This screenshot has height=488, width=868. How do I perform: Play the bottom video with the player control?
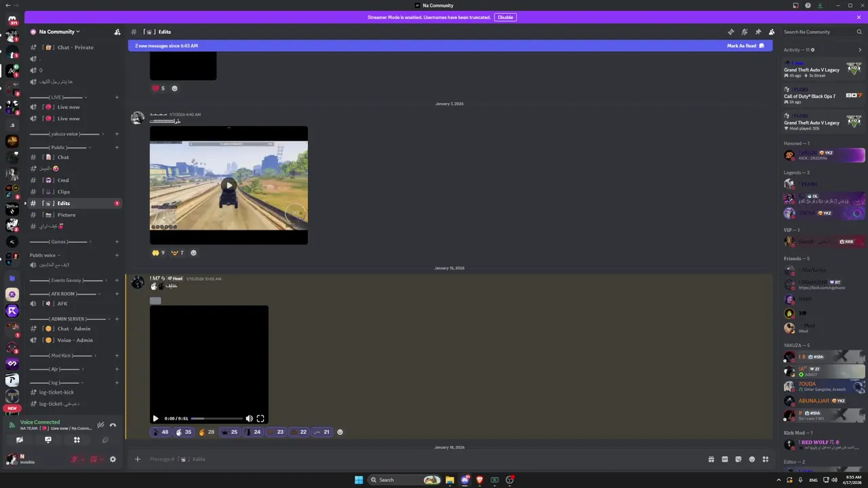[155, 419]
